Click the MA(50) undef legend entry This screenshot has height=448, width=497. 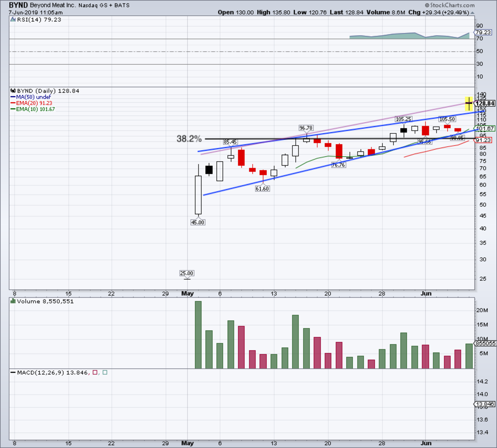30,97
